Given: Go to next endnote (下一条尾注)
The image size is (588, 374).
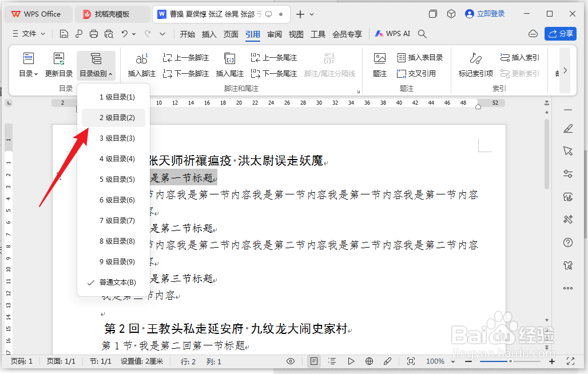Looking at the screenshot, I should tap(274, 73).
